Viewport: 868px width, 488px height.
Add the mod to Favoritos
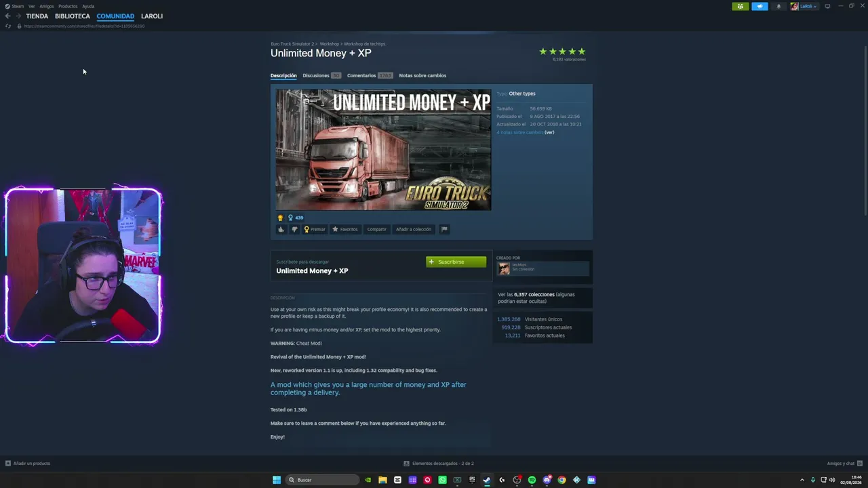(345, 229)
